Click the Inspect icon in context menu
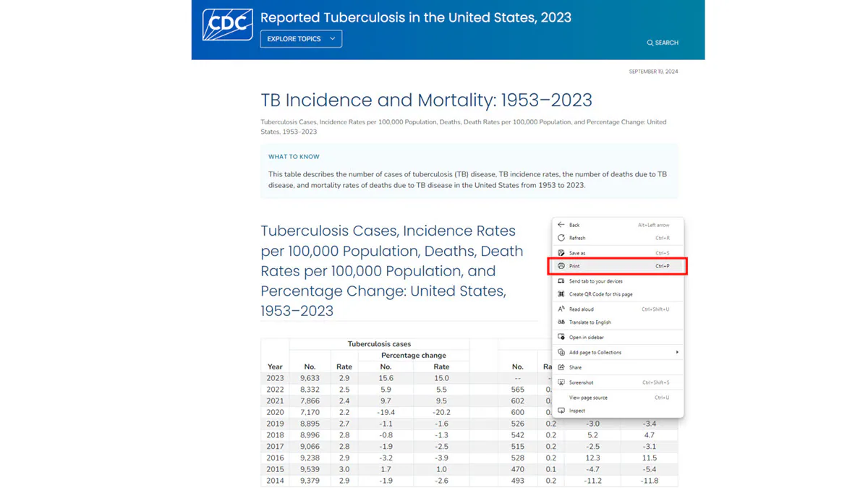Image resolution: width=868 pixels, height=488 pixels. [561, 411]
